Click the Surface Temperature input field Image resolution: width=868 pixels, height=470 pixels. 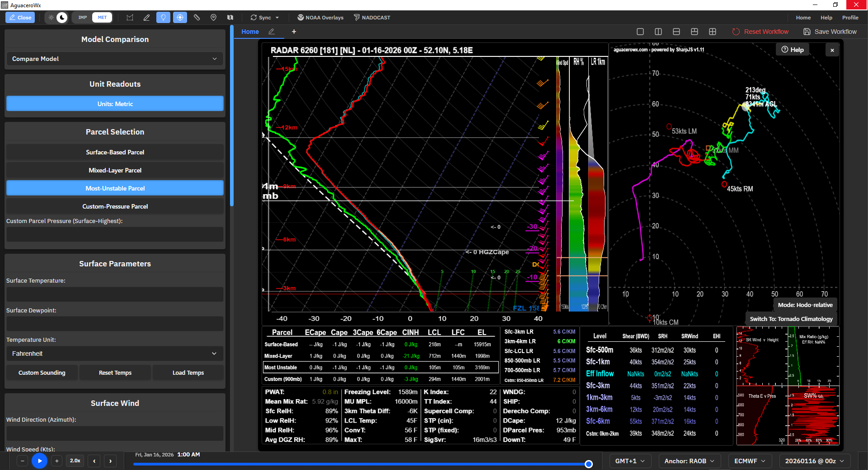coord(115,294)
